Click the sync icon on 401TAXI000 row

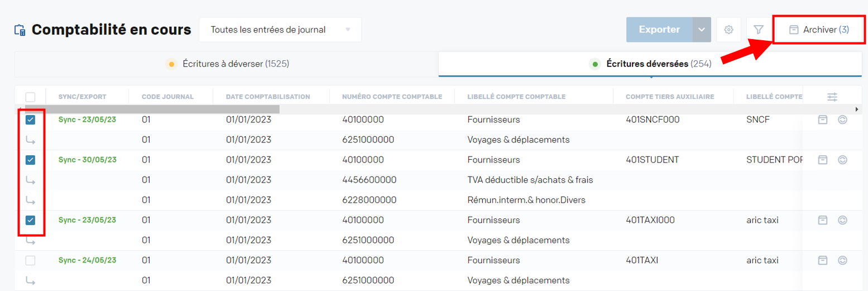pyautogui.click(x=842, y=220)
